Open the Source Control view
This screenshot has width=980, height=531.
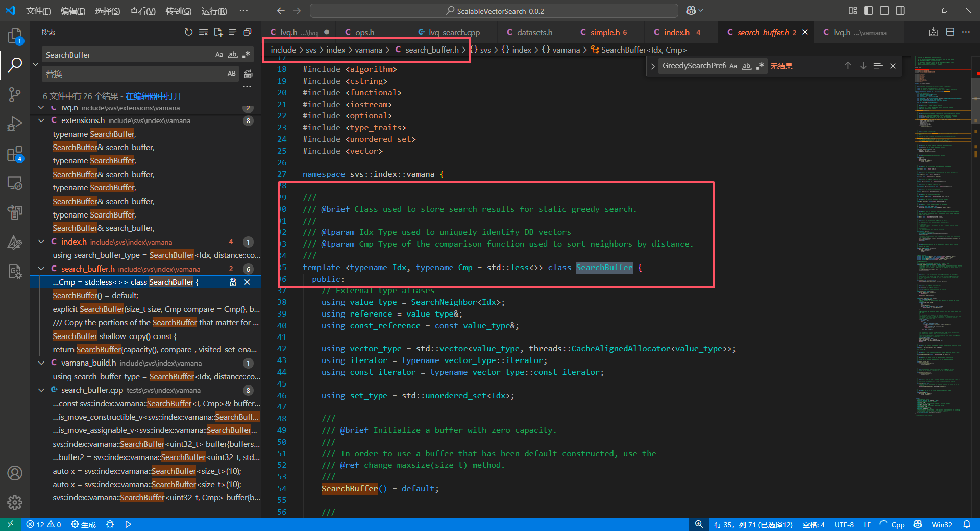click(15, 94)
